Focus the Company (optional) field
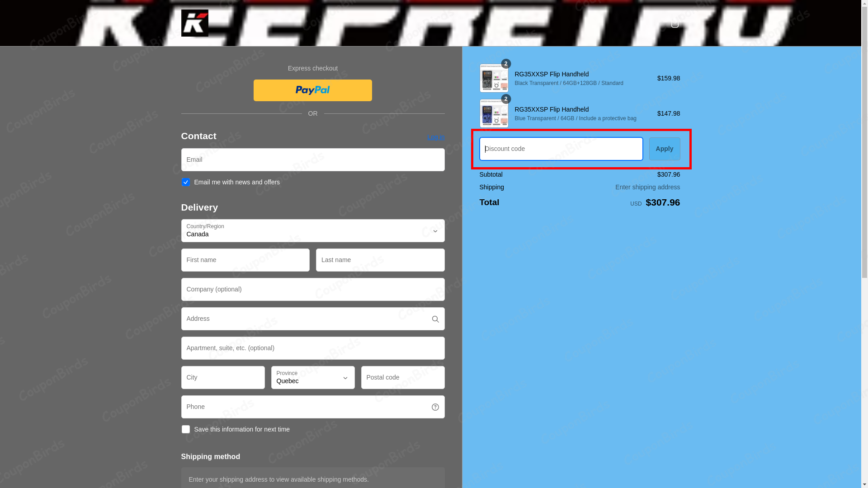 click(313, 290)
